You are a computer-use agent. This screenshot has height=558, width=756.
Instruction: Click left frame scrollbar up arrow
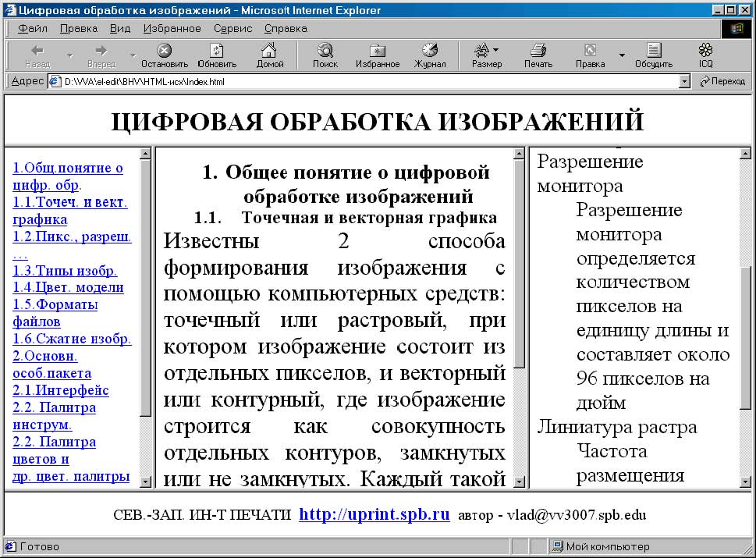[146, 154]
